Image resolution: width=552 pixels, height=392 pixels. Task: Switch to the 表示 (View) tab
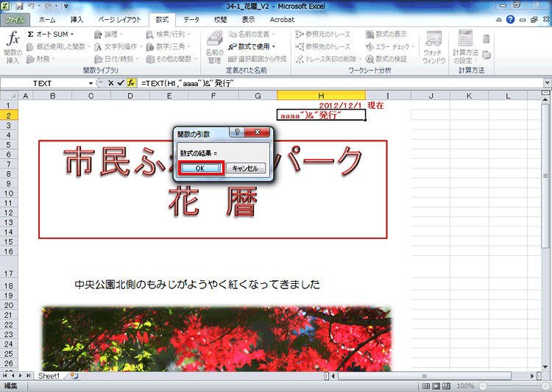[248, 20]
